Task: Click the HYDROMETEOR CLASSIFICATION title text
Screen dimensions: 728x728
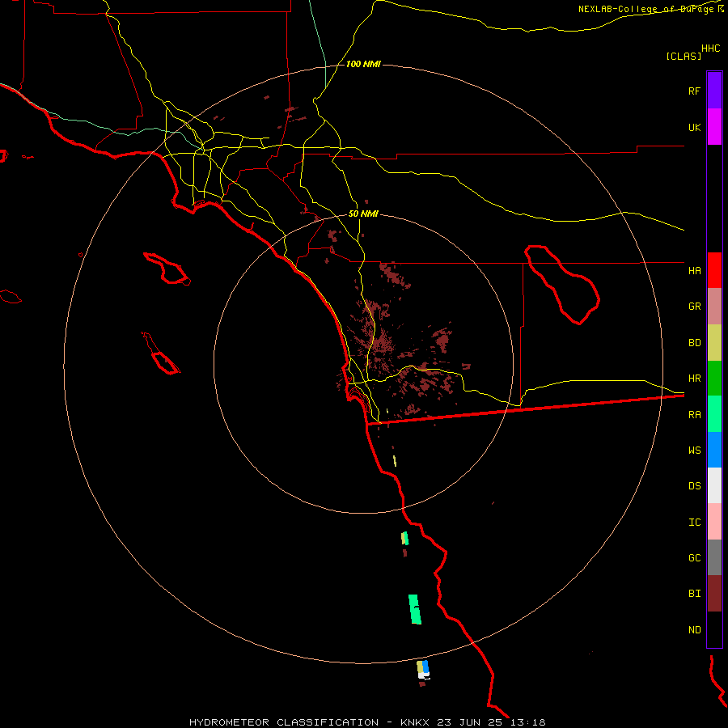Action: tap(284, 722)
